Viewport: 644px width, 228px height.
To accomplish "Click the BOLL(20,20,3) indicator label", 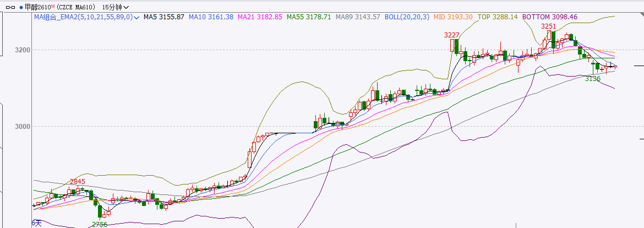I will [x=407, y=17].
